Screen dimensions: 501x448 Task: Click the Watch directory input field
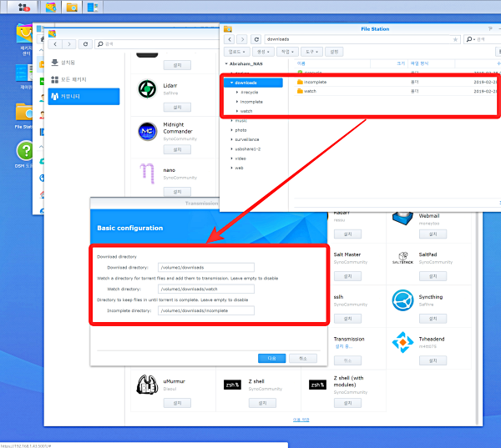(206, 289)
